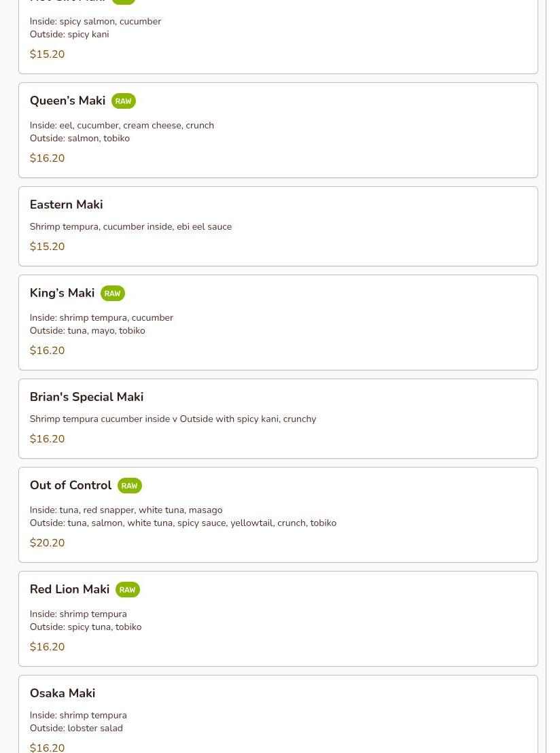Image resolution: width=560 pixels, height=753 pixels.
Task: Select the Osaka Maki title
Action: coord(63,693)
